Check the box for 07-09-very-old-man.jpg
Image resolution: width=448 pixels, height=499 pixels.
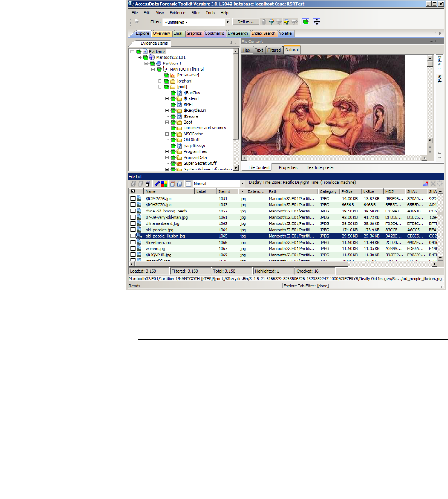[133, 217]
